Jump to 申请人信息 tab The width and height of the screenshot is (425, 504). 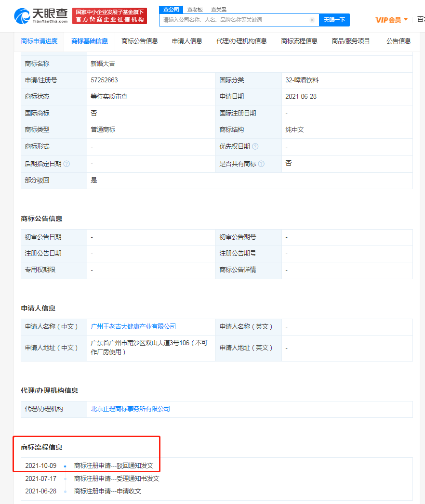pos(187,41)
